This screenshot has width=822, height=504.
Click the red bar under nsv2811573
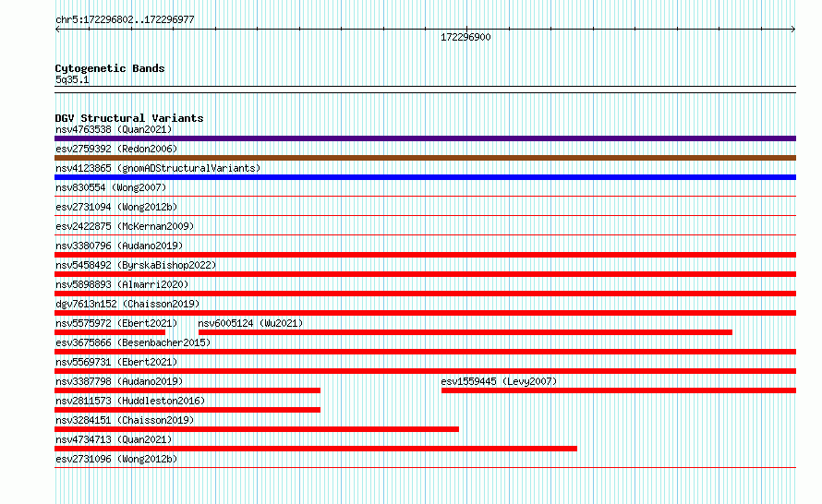click(187, 410)
